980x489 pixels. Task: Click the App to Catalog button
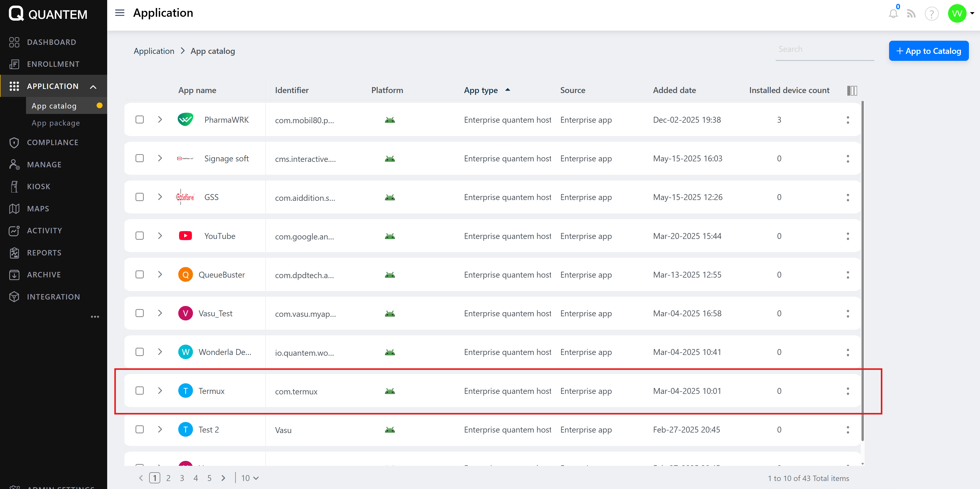[928, 51]
